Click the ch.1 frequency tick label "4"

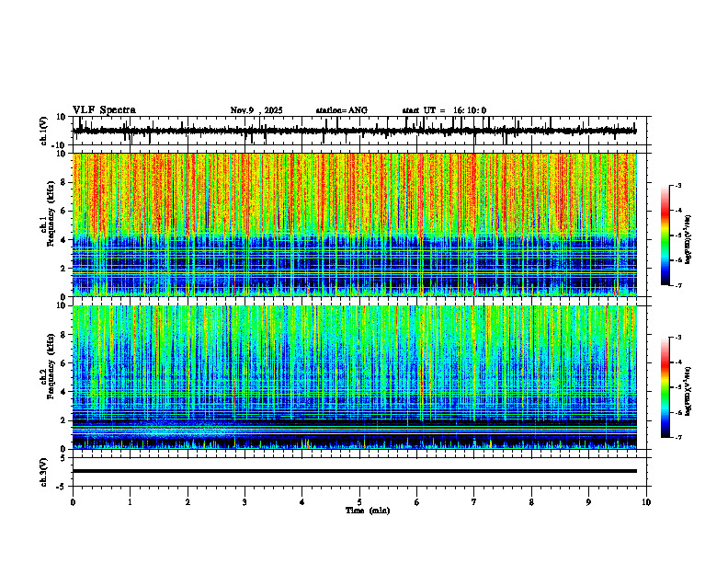click(63, 240)
